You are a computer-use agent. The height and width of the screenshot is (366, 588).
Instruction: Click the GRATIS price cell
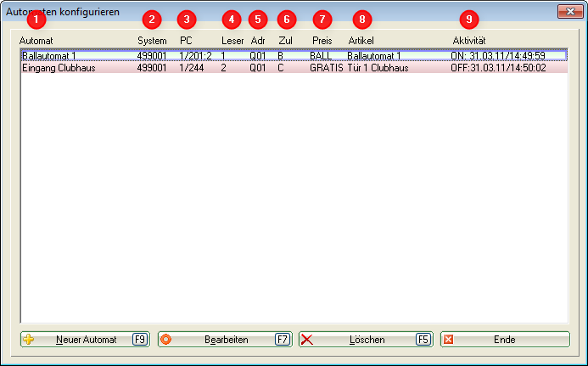coord(326,67)
